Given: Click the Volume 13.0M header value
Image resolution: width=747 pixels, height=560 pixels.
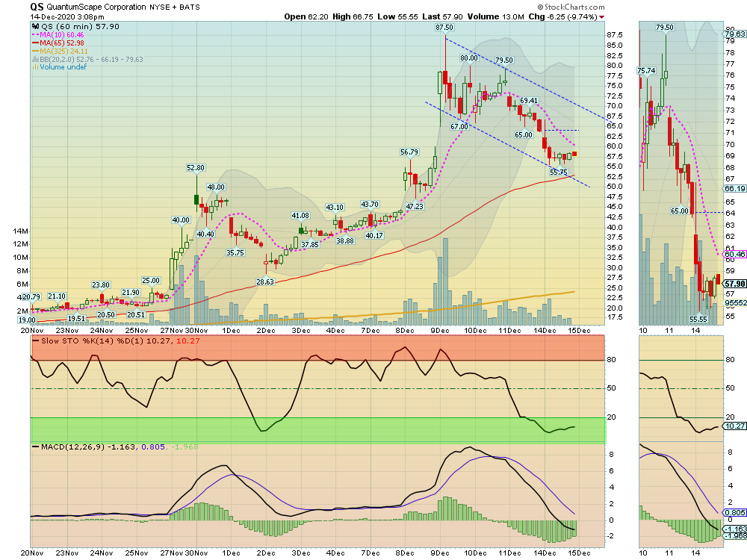Looking at the screenshot, I should coord(495,16).
